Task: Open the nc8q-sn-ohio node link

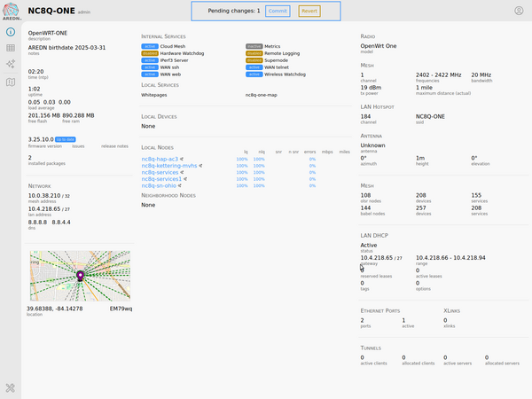Action: 160,186
